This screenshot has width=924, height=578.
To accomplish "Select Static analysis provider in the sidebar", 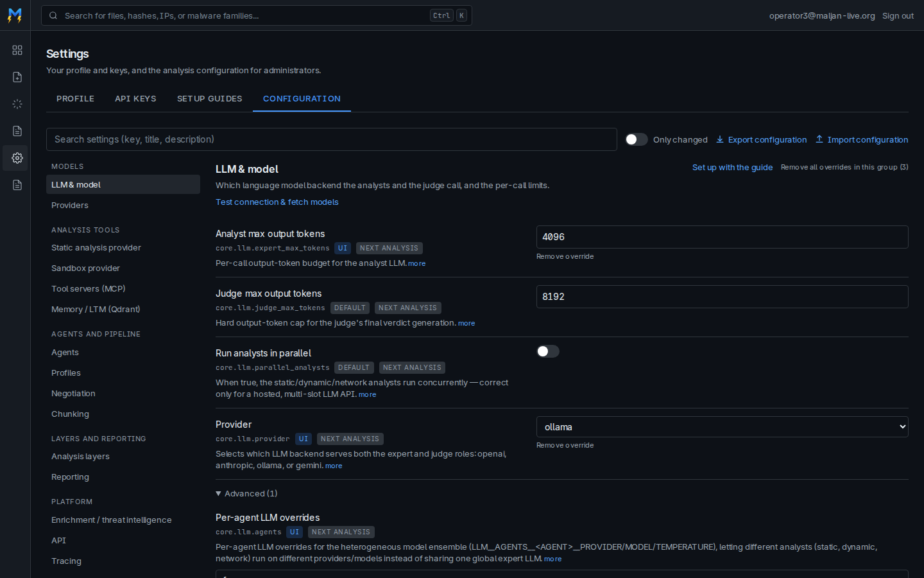I will (x=123, y=248).
